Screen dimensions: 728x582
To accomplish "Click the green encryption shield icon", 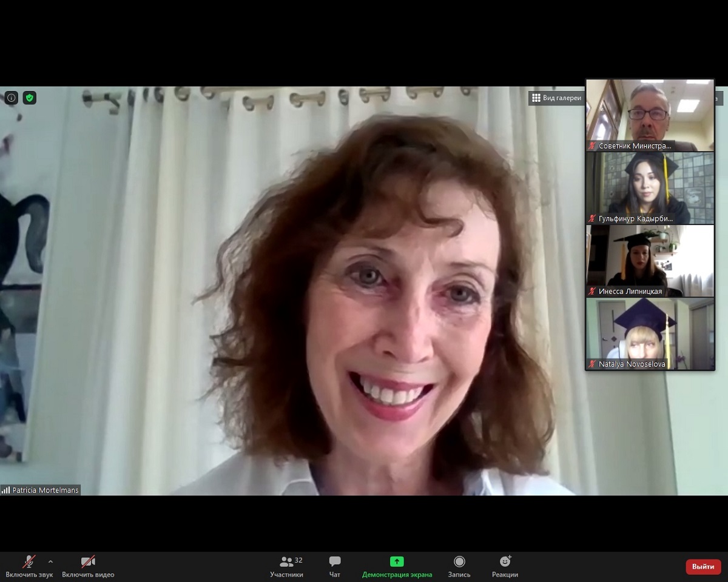I will 29,98.
